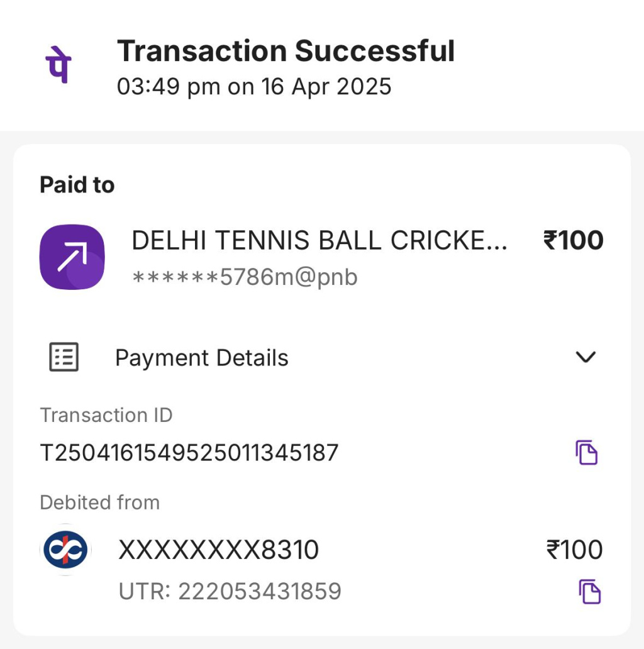Click the Payment Details section label

(201, 358)
